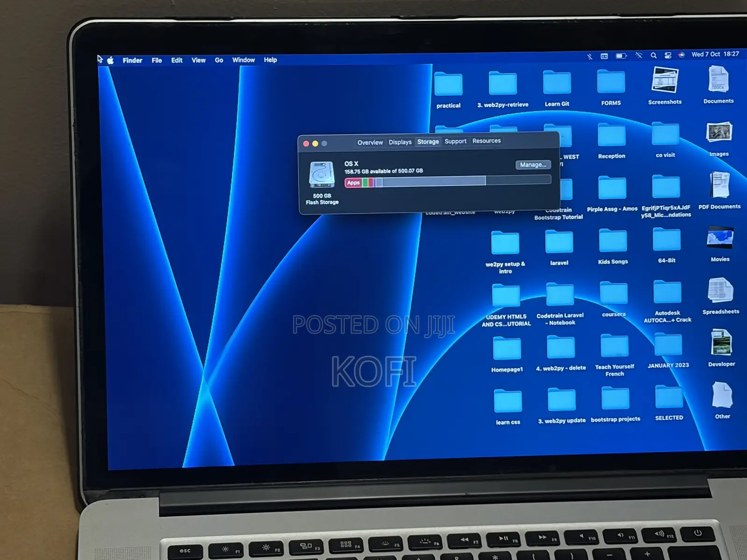The height and width of the screenshot is (560, 747).
Task: Select the Codetrain Laravel - Notebook folder
Action: coord(560,295)
